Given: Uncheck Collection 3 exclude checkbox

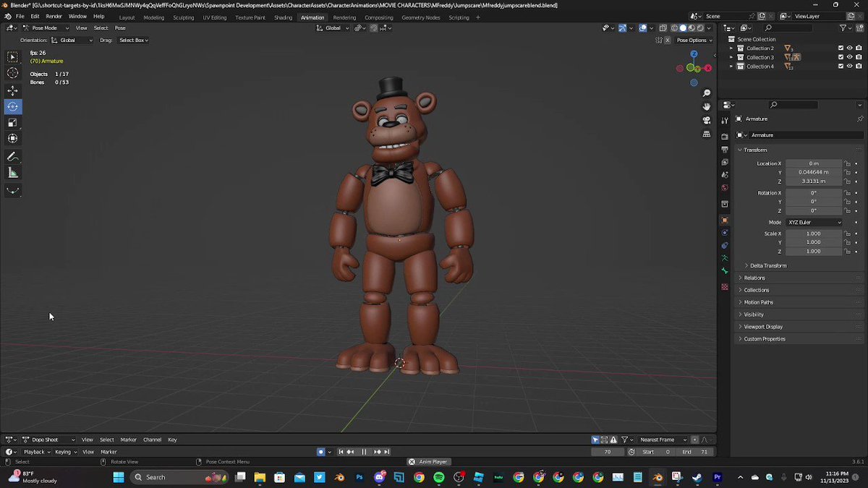Looking at the screenshot, I should point(841,57).
